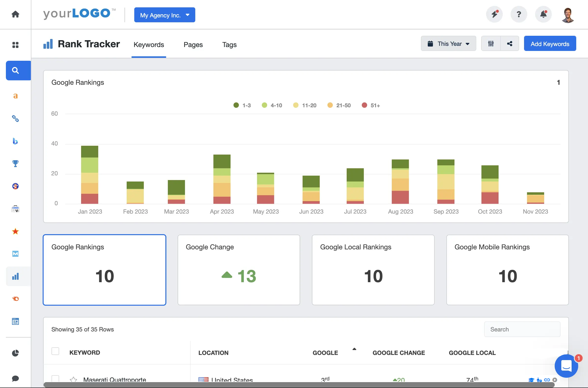
Task: Sort by the GOOGLE LOCAL column header
Action: [472, 353]
